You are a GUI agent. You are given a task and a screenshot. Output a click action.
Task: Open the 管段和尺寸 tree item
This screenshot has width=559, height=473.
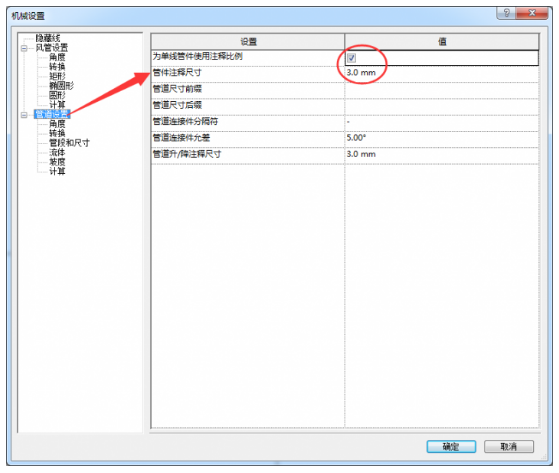[x=69, y=143]
